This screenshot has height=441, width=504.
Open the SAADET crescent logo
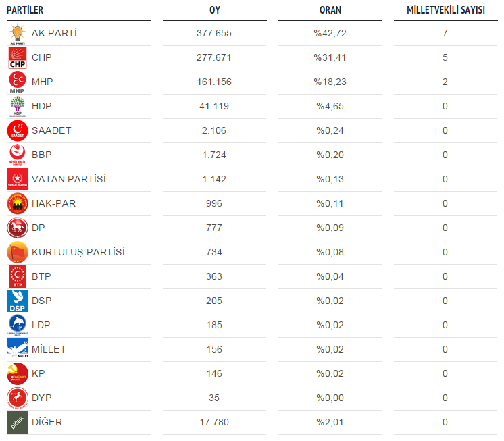click(x=18, y=131)
